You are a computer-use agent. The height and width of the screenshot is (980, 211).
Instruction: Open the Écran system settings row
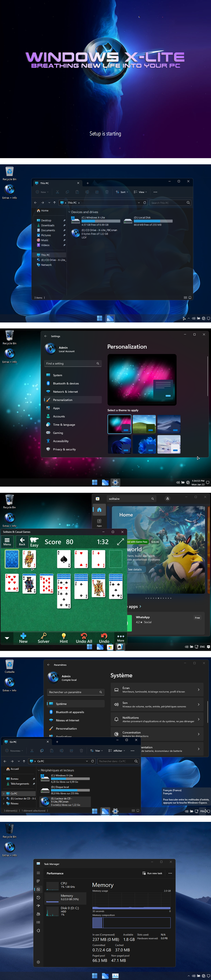(157, 690)
